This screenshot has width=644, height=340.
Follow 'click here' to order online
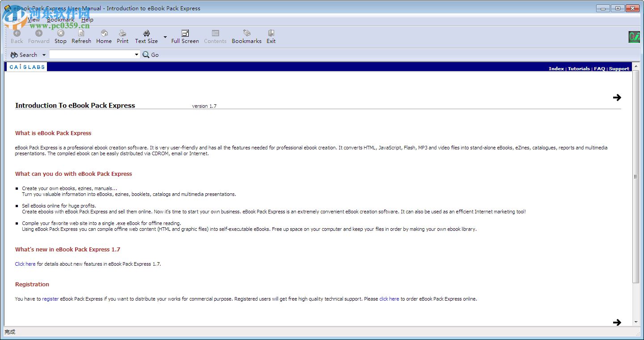point(389,299)
